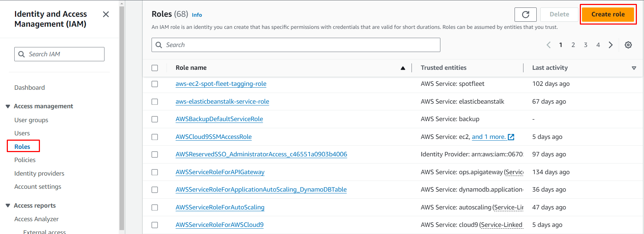
Task: Collapse the Access management section
Action: click(8, 106)
